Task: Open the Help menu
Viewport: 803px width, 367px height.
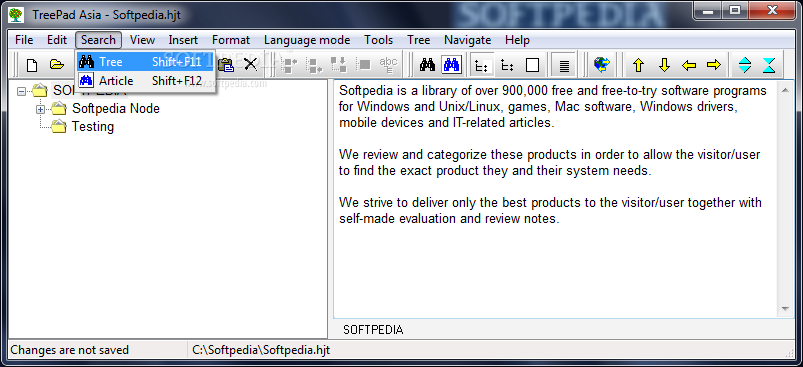Action: coord(517,40)
